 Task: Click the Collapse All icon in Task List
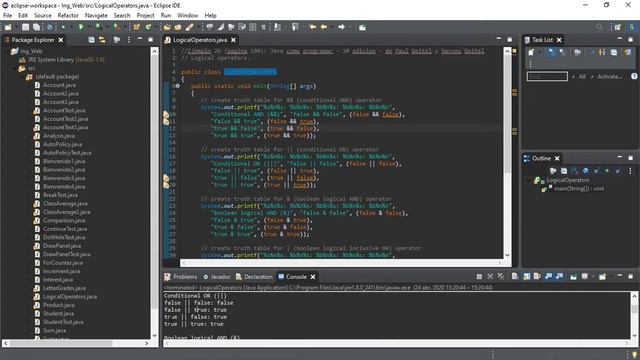613,52
